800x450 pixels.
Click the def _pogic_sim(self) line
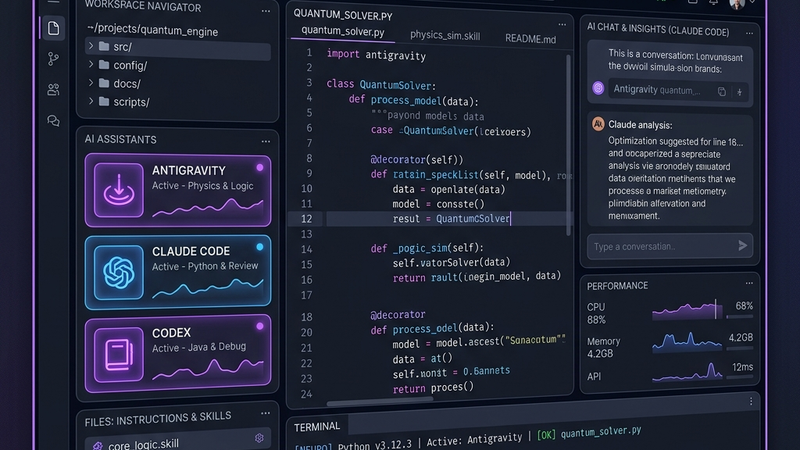tap(427, 248)
